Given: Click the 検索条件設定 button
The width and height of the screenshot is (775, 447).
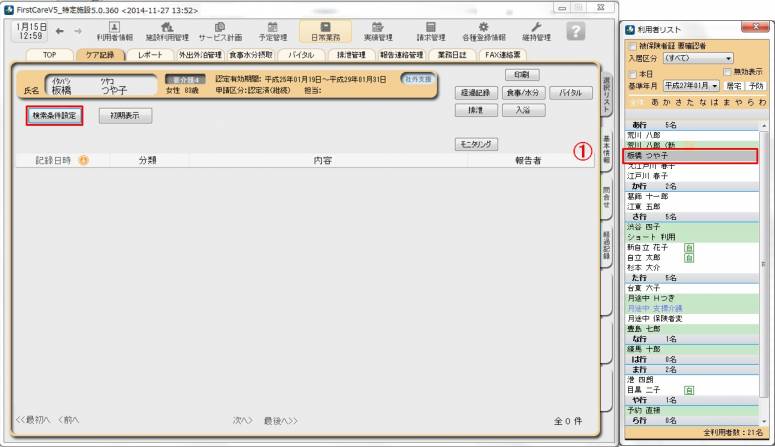Looking at the screenshot, I should [x=54, y=115].
